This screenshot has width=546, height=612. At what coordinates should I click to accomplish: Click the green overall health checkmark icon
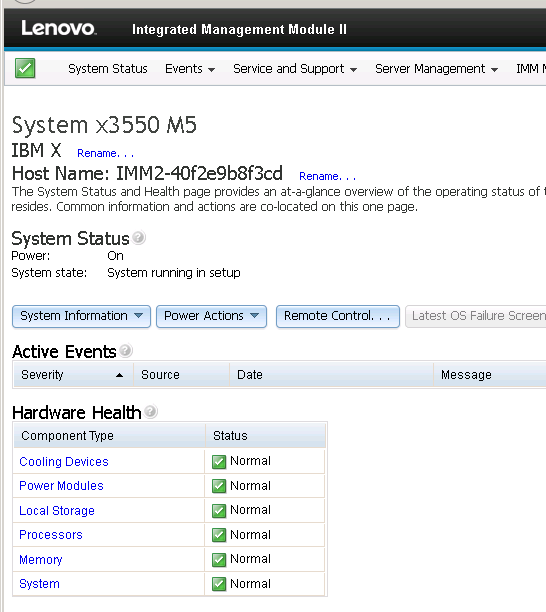pyautogui.click(x=25, y=68)
